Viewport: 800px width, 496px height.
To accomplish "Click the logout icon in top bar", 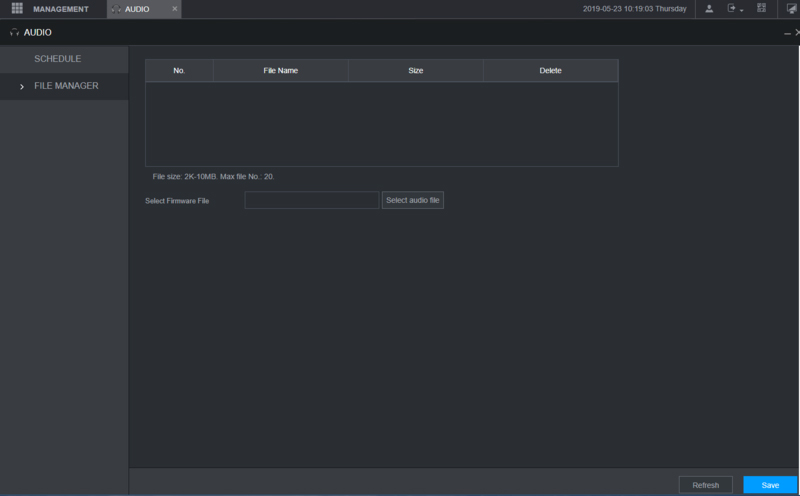I will (731, 9).
